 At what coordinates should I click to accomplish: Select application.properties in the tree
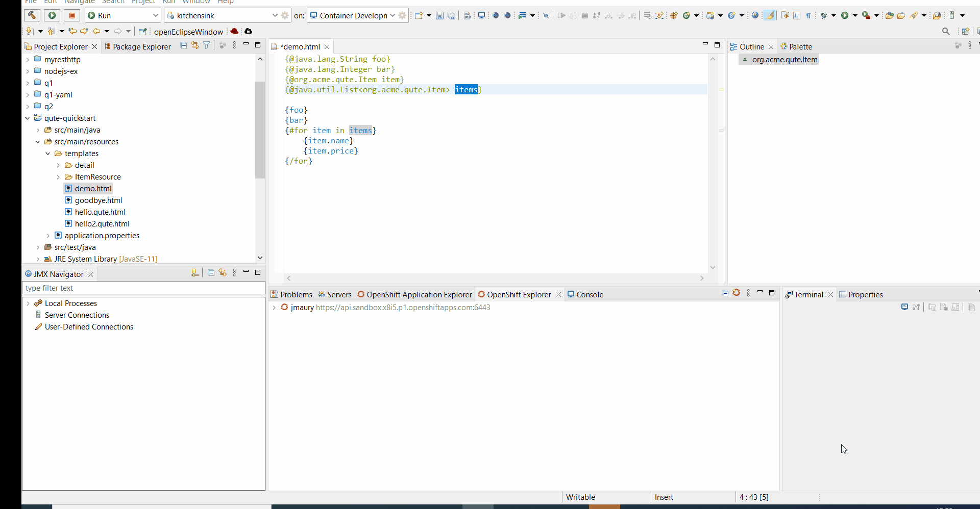click(x=102, y=236)
